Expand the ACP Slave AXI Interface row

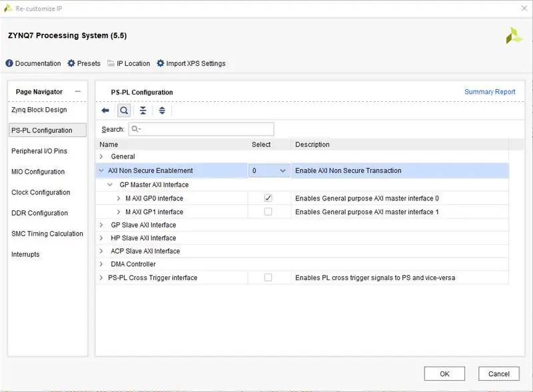[x=101, y=251]
